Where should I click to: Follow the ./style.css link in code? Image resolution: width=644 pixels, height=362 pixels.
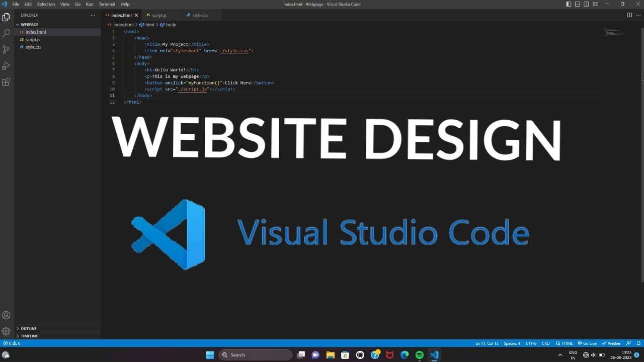[235, 51]
